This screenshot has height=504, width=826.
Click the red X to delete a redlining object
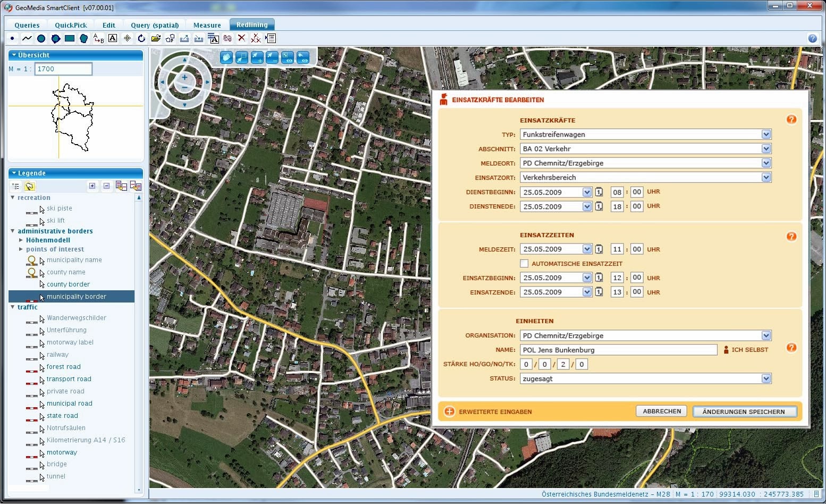click(241, 38)
